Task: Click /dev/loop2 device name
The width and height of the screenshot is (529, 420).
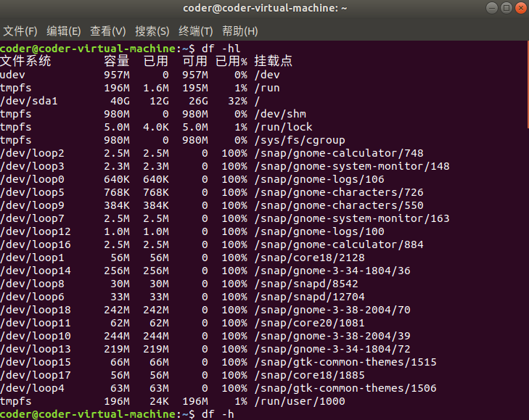Action: pos(33,153)
